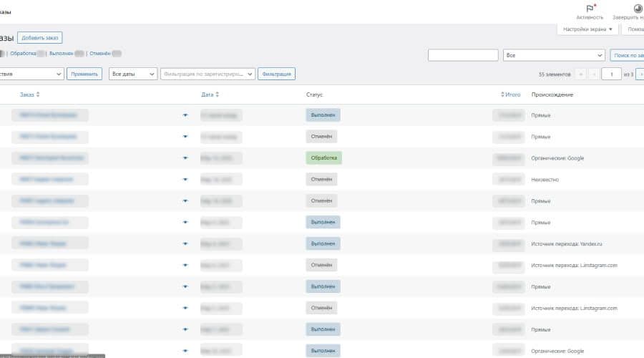
Task: Expand the Настройки экрана panel
Action: pyautogui.click(x=587, y=29)
